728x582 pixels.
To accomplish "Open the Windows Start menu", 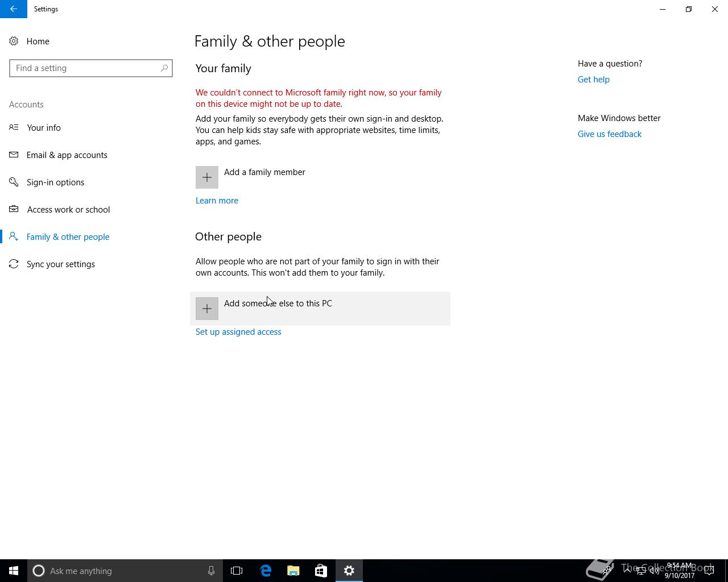I will 14,571.
